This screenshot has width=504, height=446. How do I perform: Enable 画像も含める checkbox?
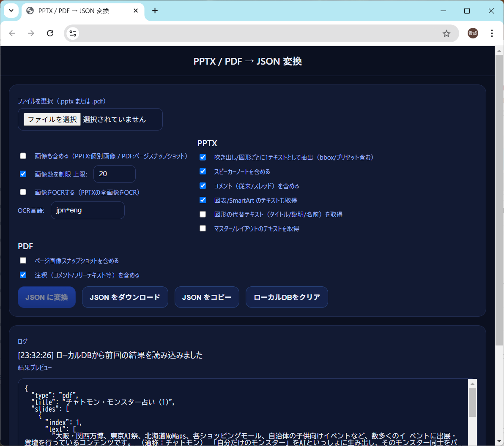(23, 156)
